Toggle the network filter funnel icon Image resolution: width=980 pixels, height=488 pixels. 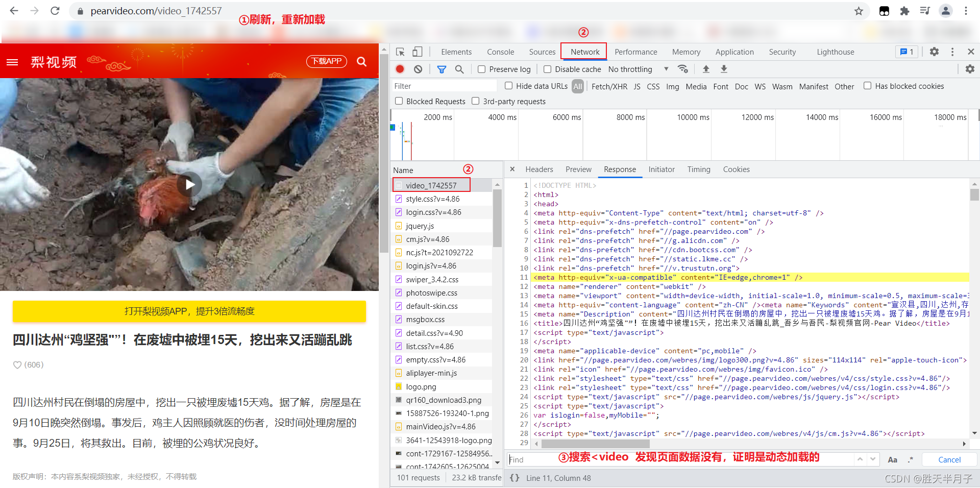point(442,69)
